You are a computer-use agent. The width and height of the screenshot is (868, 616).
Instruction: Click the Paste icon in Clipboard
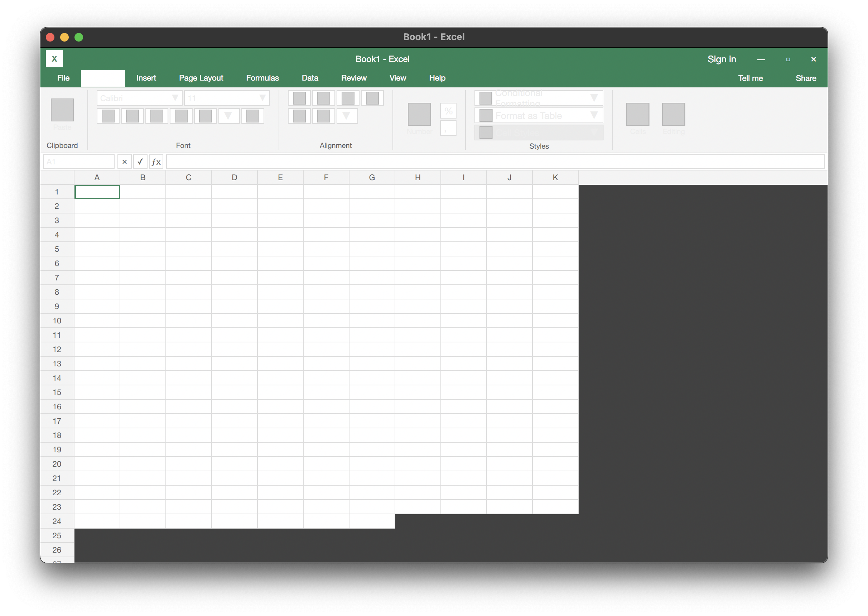coord(62,110)
